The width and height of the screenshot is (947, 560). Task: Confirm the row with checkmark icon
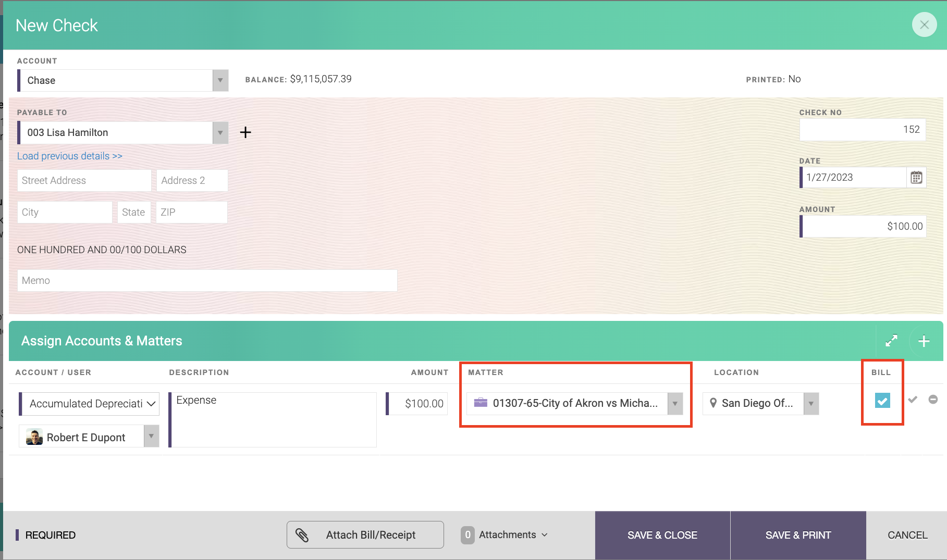pos(913,400)
